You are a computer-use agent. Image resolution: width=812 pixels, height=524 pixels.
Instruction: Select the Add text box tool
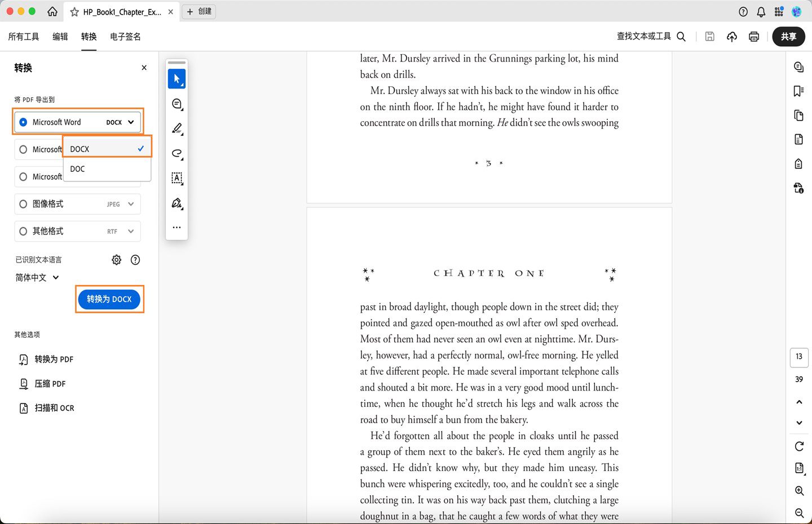pos(176,179)
